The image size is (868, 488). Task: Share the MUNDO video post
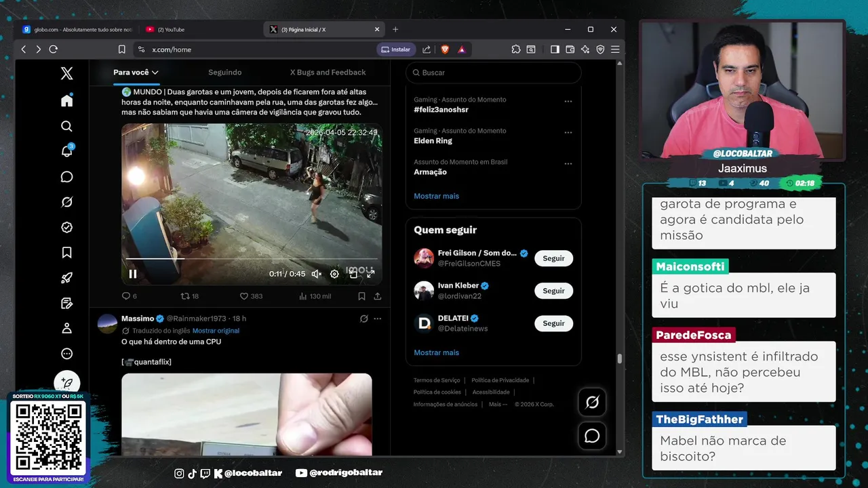coord(378,296)
